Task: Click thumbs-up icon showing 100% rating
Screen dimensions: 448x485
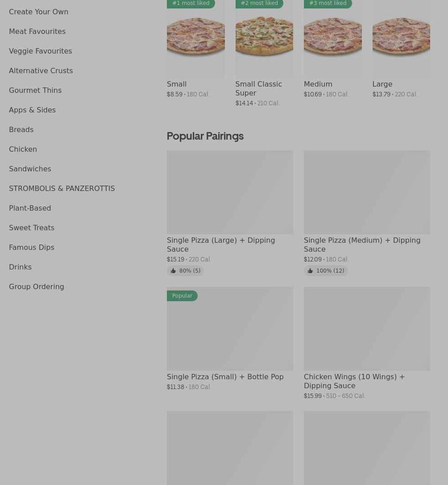Action: (x=310, y=271)
